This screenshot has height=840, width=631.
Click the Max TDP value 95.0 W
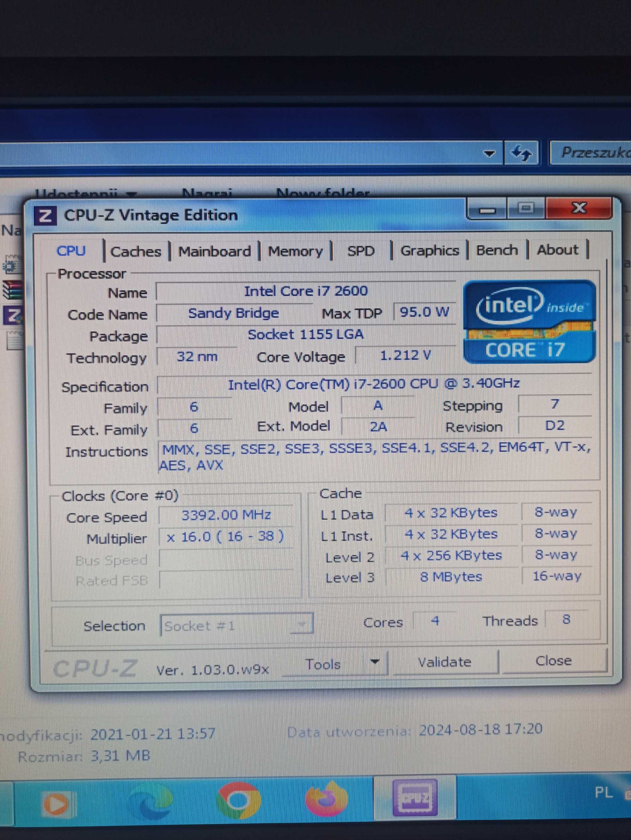[x=424, y=312]
